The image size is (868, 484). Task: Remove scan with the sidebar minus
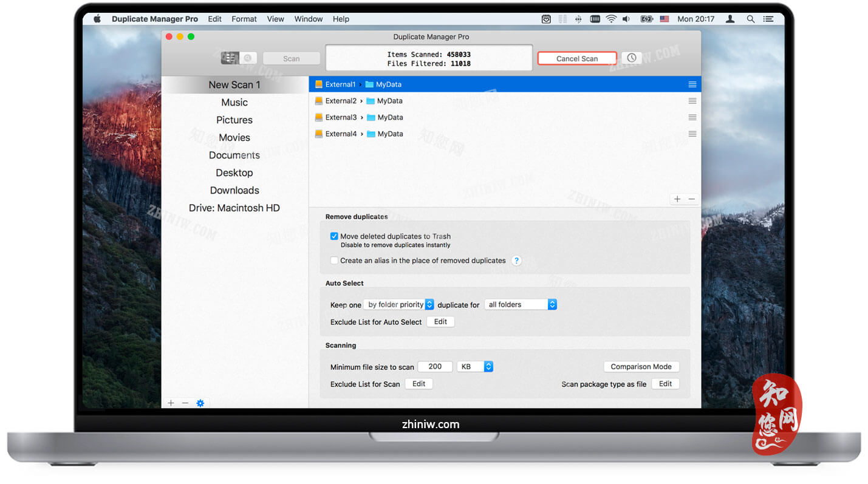185,403
